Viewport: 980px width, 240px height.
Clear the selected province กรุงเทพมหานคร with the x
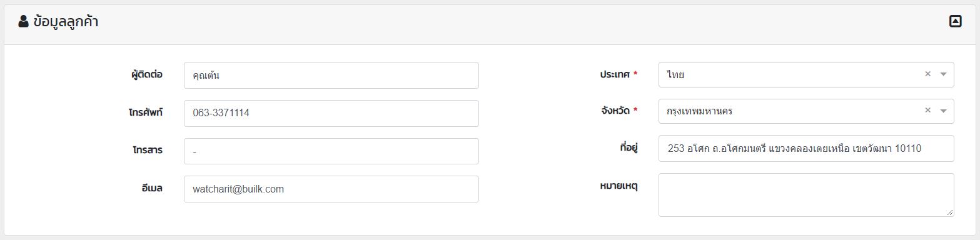click(928, 111)
